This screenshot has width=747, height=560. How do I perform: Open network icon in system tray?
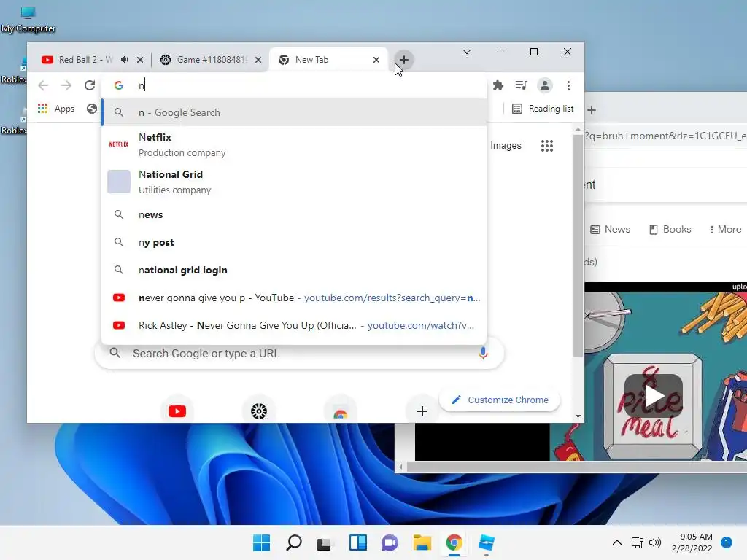click(637, 542)
